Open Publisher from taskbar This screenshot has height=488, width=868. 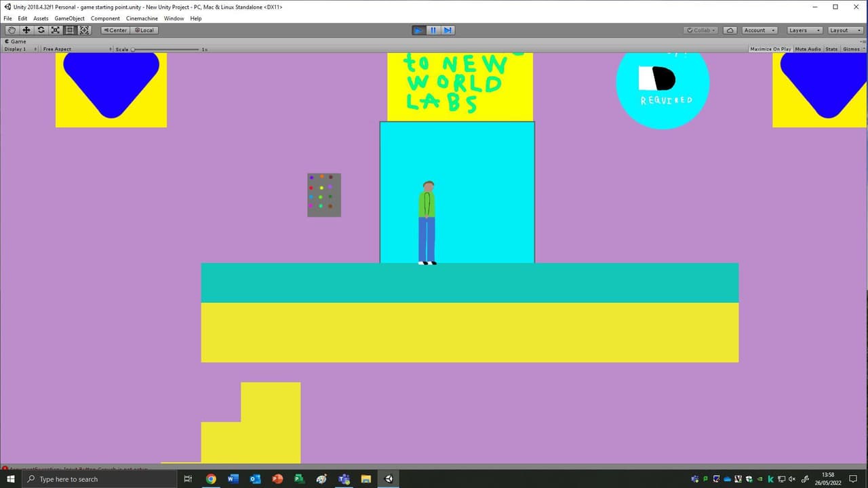(299, 479)
